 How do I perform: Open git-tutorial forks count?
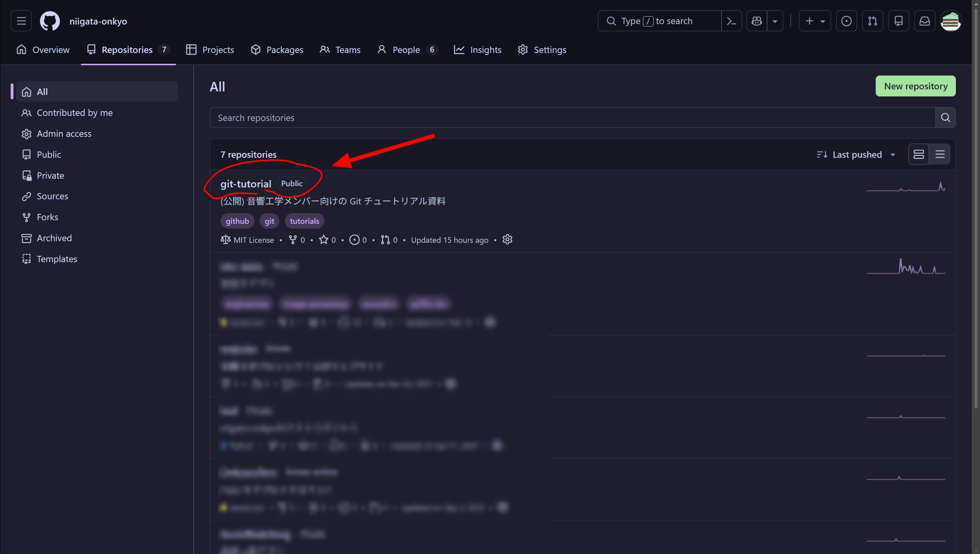(297, 240)
